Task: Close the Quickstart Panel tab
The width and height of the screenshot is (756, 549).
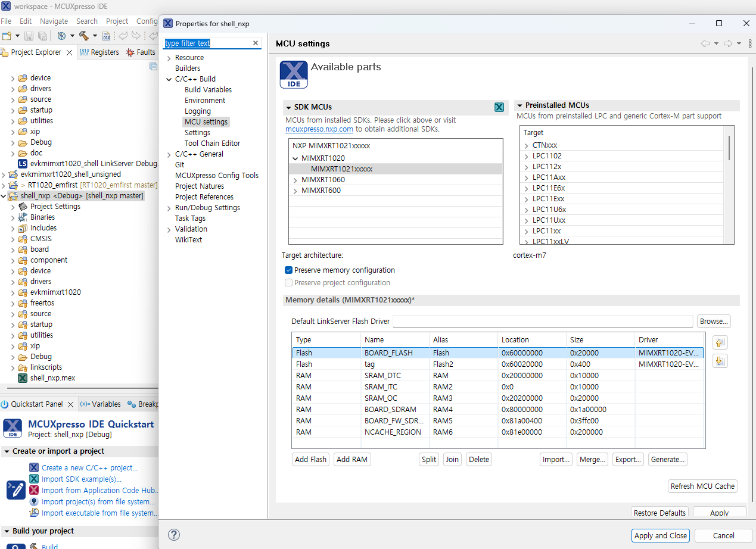Action: [x=71, y=404]
